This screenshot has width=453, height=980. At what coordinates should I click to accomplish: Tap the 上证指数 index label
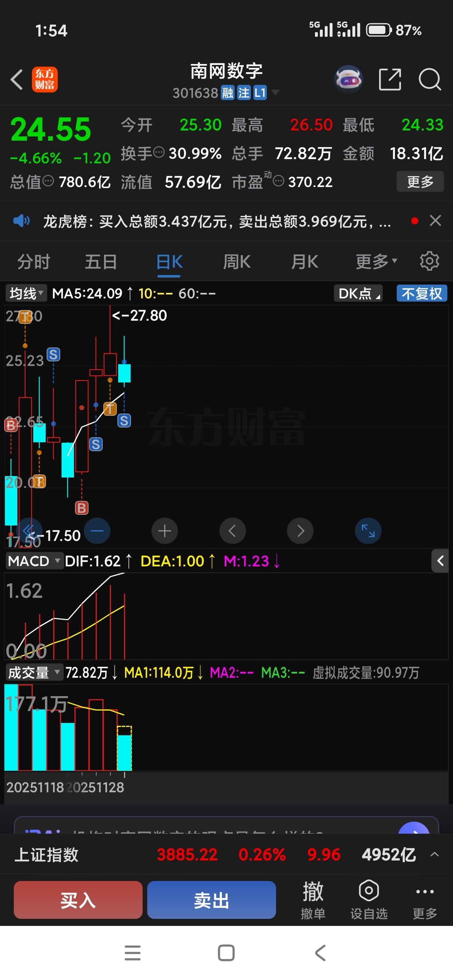(46, 855)
